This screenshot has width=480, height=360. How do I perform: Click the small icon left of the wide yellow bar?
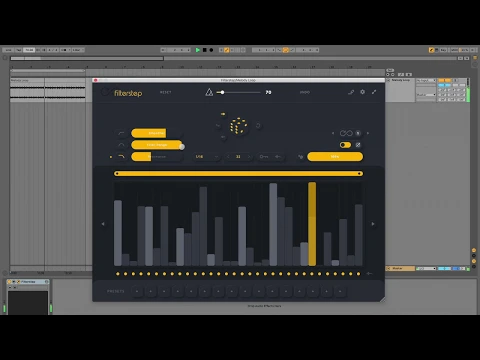pyautogui.click(x=300, y=157)
